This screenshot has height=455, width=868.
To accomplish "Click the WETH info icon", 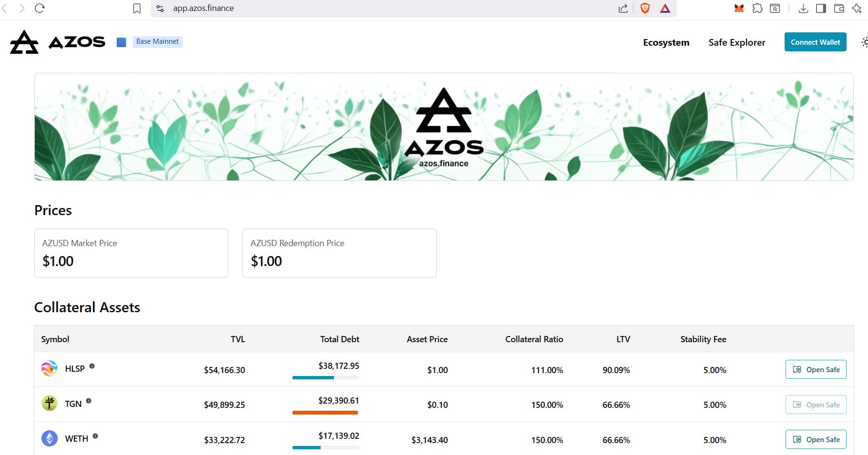I will point(95,436).
